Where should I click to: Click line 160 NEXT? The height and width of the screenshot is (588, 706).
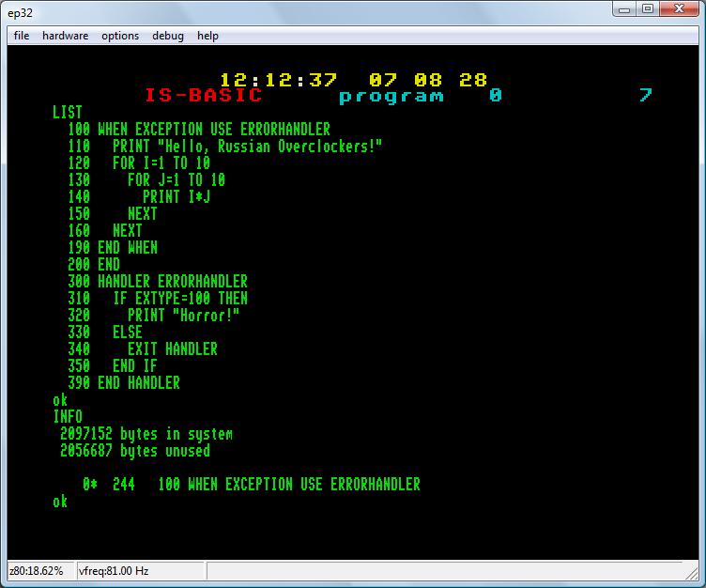pyautogui.click(x=105, y=231)
